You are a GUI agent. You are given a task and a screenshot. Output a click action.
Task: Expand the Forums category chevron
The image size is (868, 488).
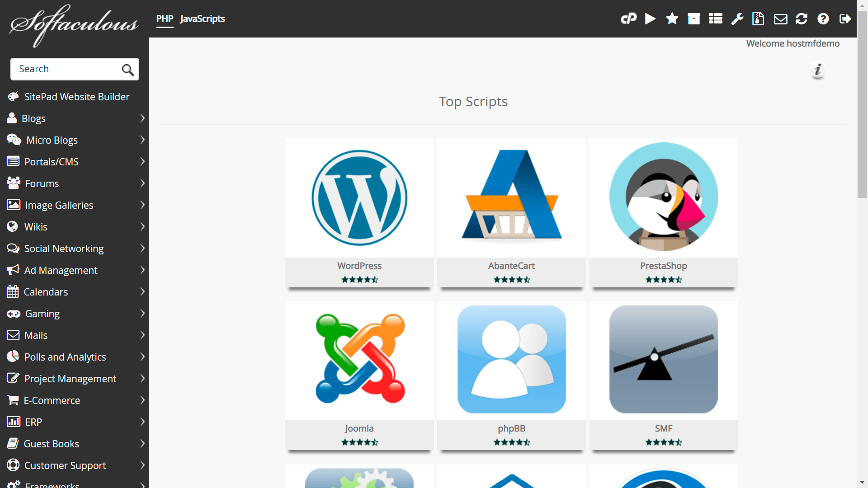click(x=142, y=183)
